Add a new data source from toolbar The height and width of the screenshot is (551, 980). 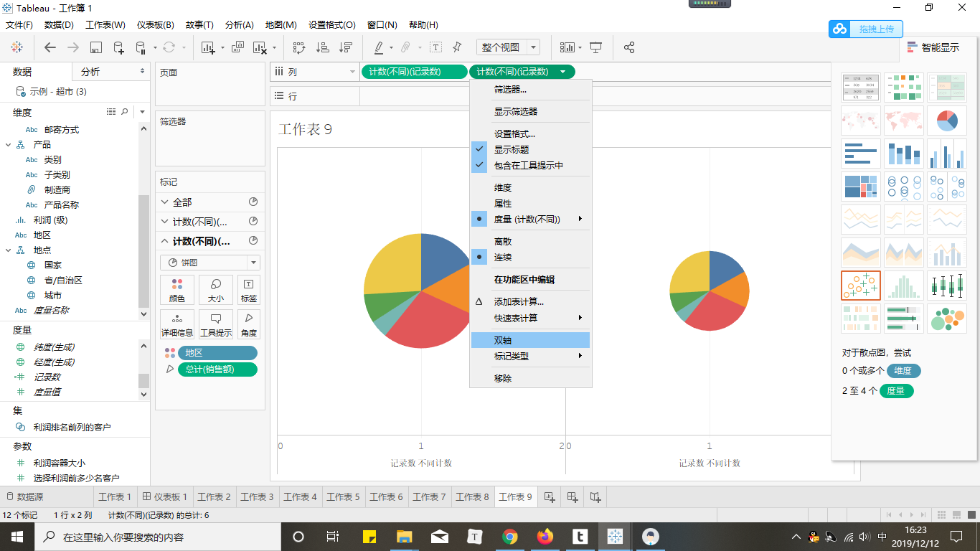click(x=118, y=47)
